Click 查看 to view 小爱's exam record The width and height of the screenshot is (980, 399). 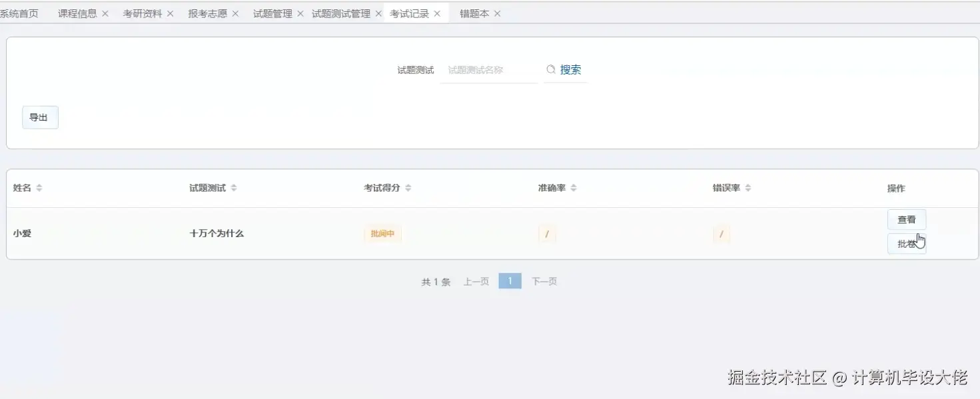point(906,219)
